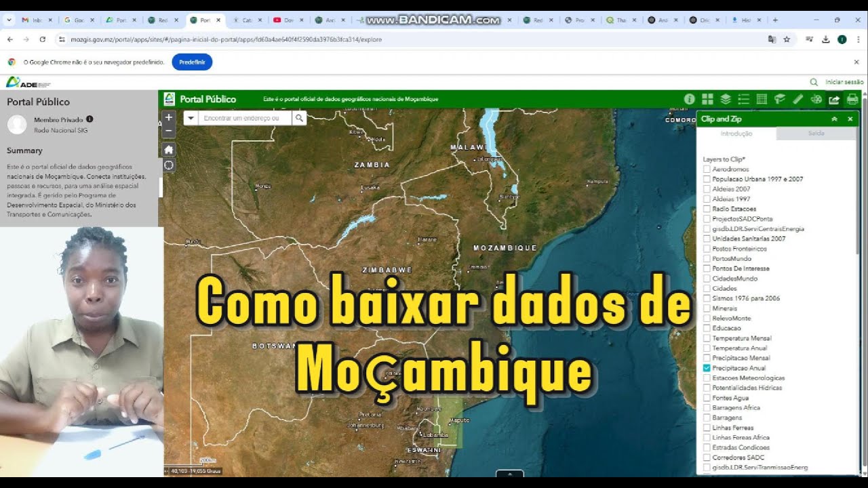Open the print widget icon
868x488 pixels.
(852, 99)
